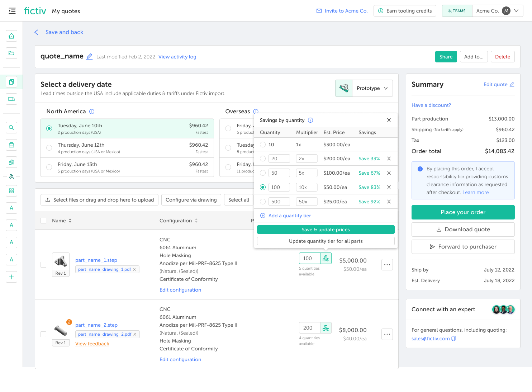The height and width of the screenshot is (392, 532).
Task: Click Update quantity tier for all parts
Action: 326,241
